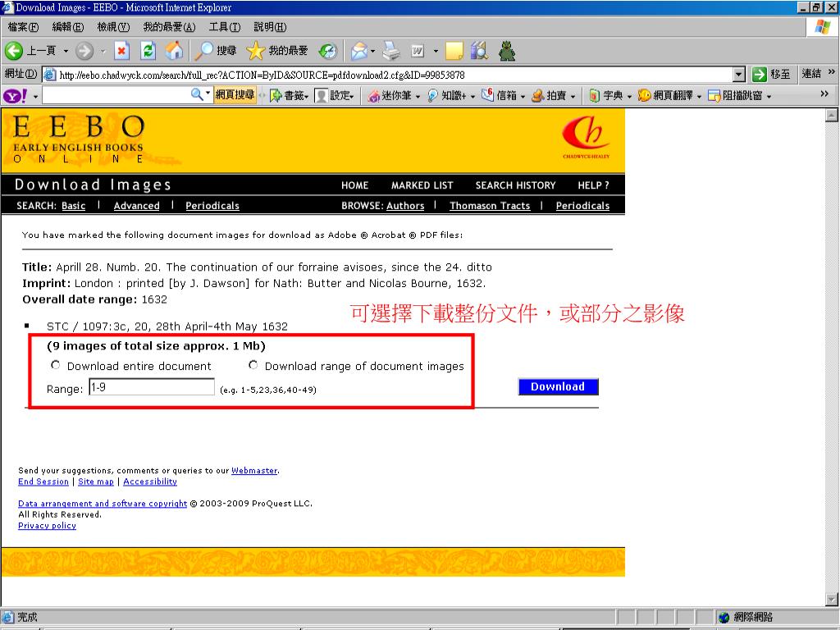The width and height of the screenshot is (840, 630).
Task: Click the Yahoo toolbar search input box
Action: click(116, 95)
